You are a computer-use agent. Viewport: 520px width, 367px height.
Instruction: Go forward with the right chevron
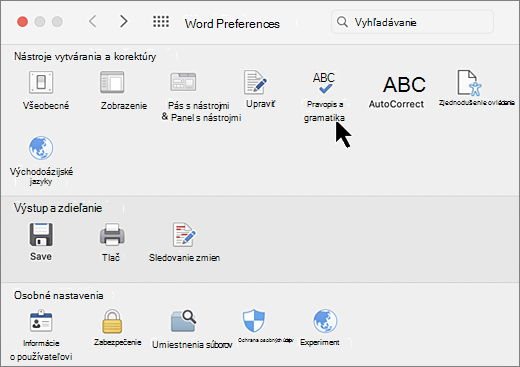point(124,22)
